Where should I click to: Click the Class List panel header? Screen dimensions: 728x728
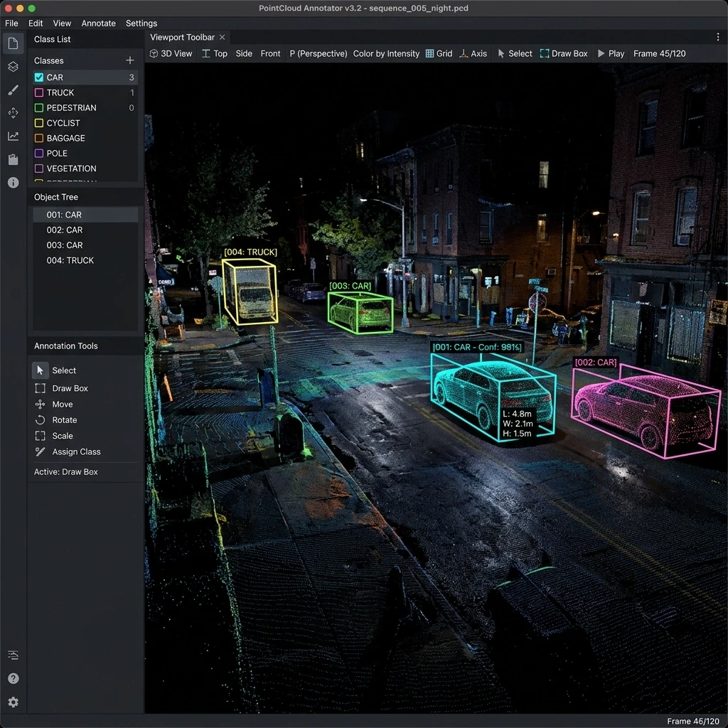click(52, 40)
